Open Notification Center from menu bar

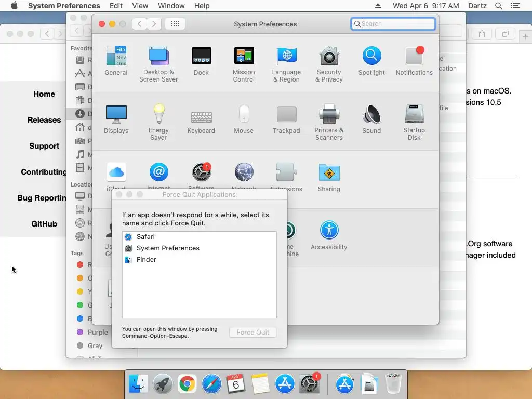pyautogui.click(x=515, y=6)
